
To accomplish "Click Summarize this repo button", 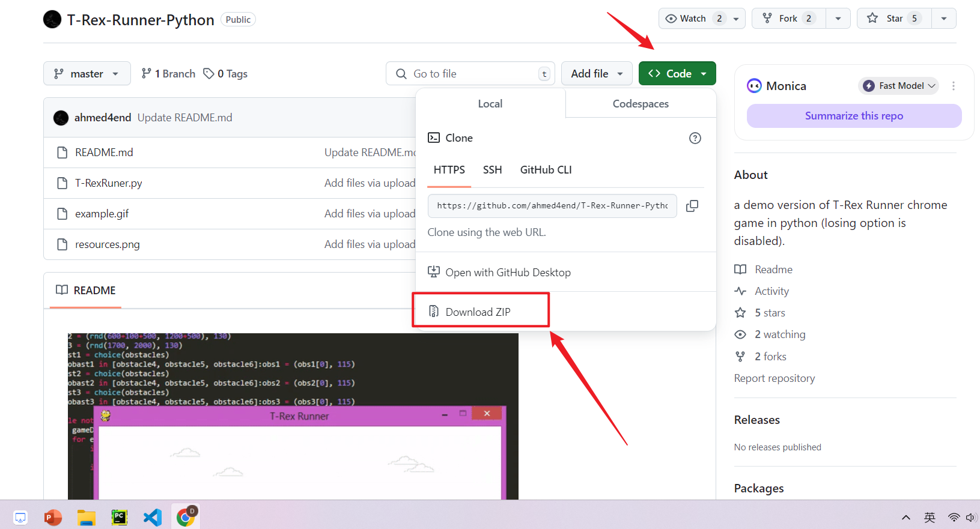I will point(854,116).
